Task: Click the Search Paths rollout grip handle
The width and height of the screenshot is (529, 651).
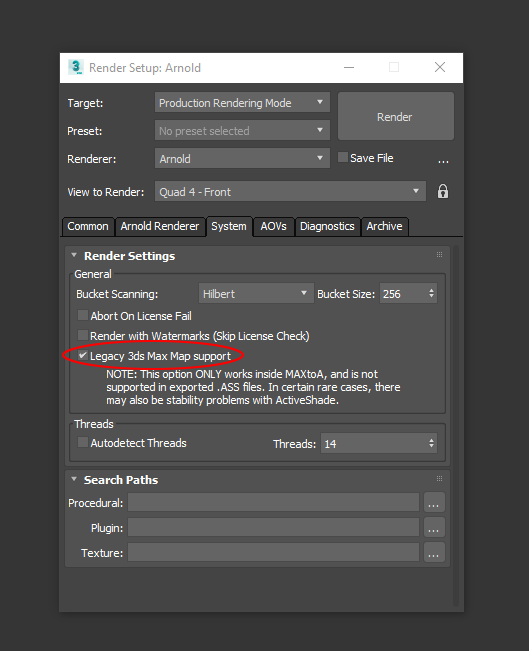Action: [439, 479]
